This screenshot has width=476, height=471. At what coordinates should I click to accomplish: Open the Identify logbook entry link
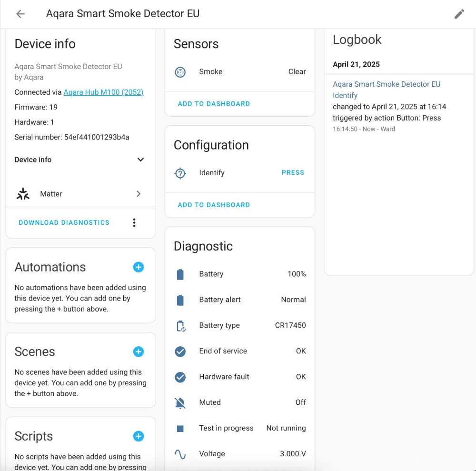pyautogui.click(x=345, y=95)
